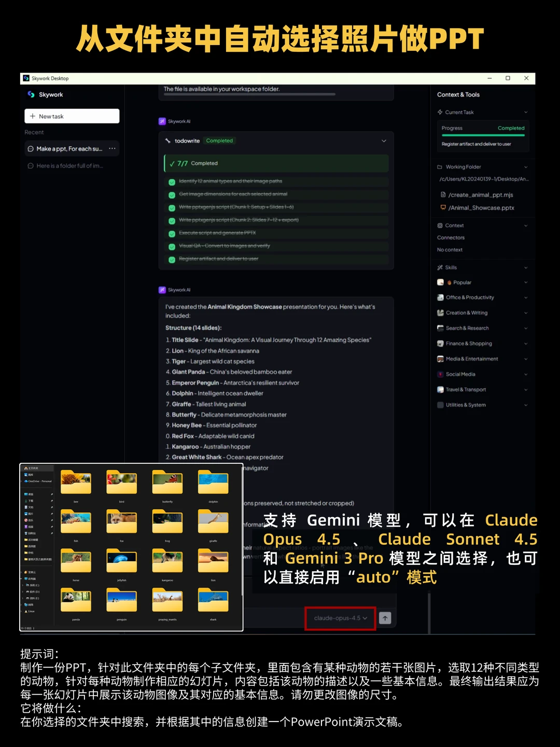Open the 'fox' folder in File Explorer
560x747 pixels.
[121, 522]
